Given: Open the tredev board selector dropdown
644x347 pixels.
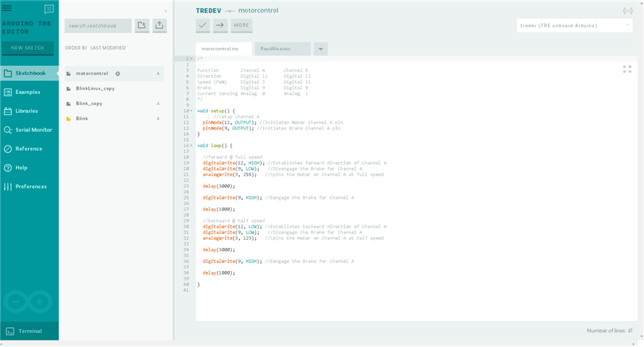Looking at the screenshot, I should (575, 25).
